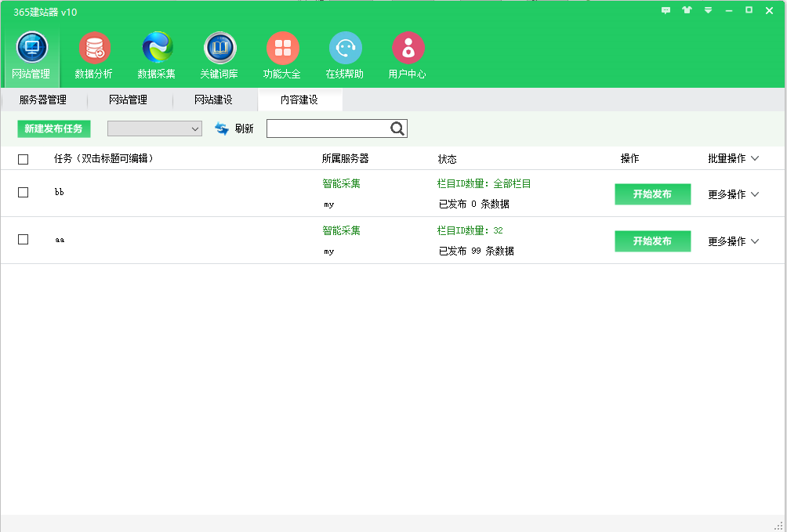Click 智能采集 in the bb row
The image size is (787, 532).
[341, 183]
